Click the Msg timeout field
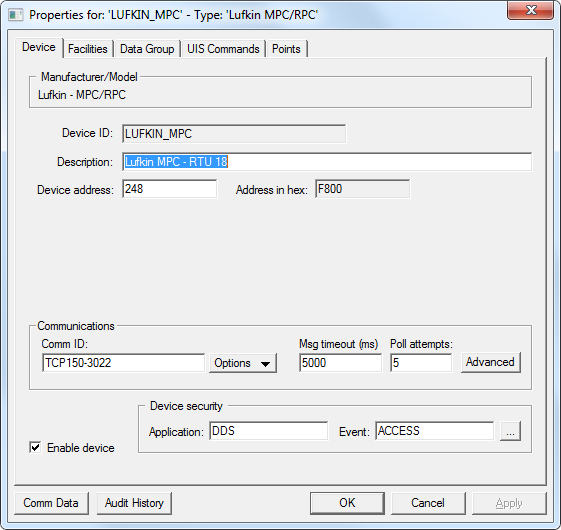 [341, 363]
